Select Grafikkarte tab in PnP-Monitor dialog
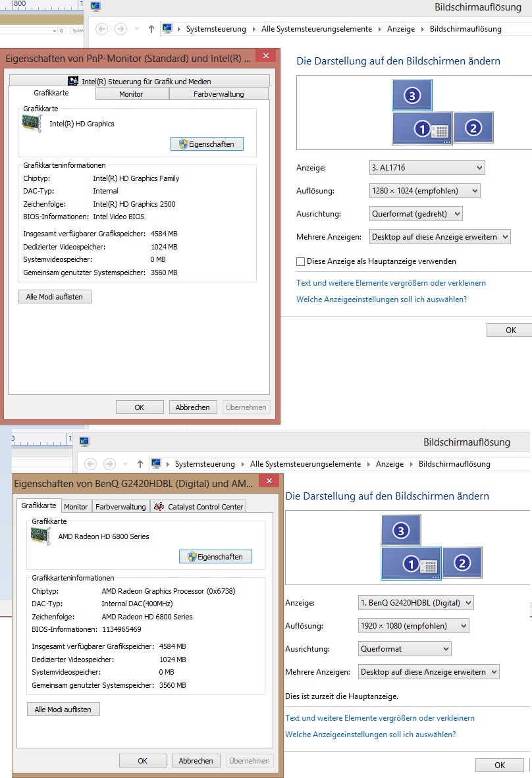532x778 pixels. point(51,93)
